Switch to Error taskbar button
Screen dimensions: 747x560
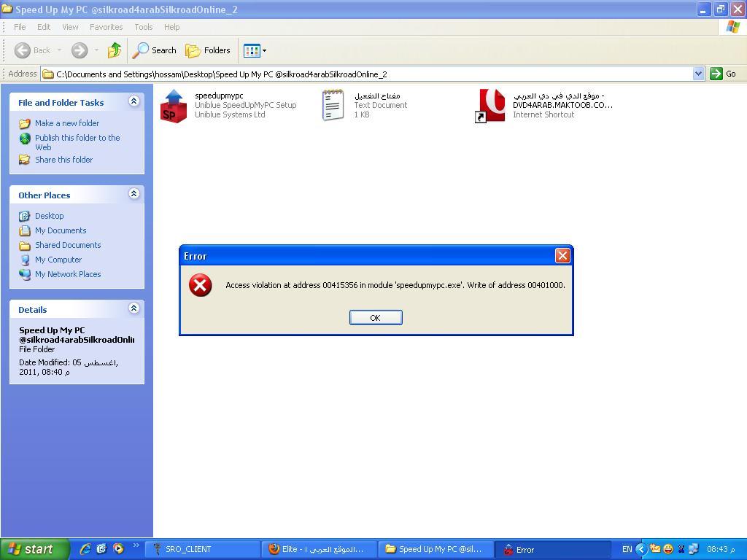(552, 550)
